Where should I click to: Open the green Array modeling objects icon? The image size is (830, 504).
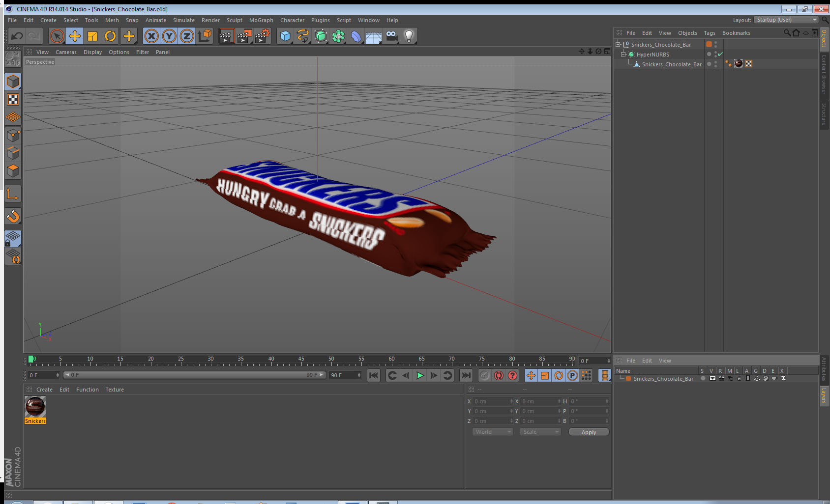[x=338, y=36]
